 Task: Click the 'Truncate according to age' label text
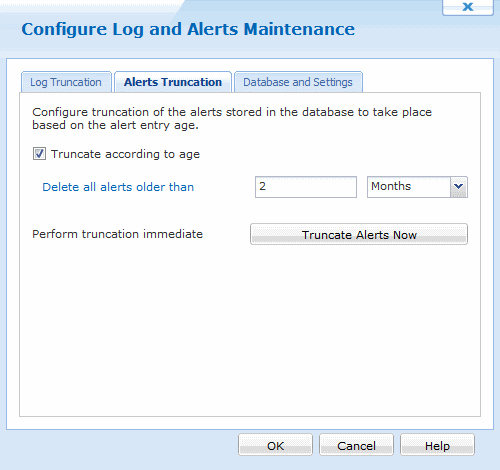pos(125,154)
